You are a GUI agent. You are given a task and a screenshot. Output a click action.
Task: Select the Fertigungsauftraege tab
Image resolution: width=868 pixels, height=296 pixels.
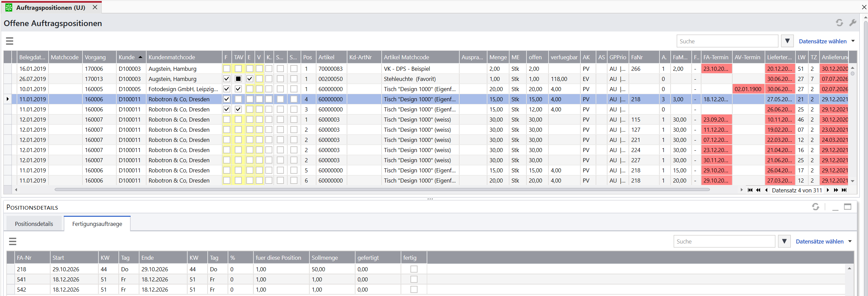coord(97,224)
